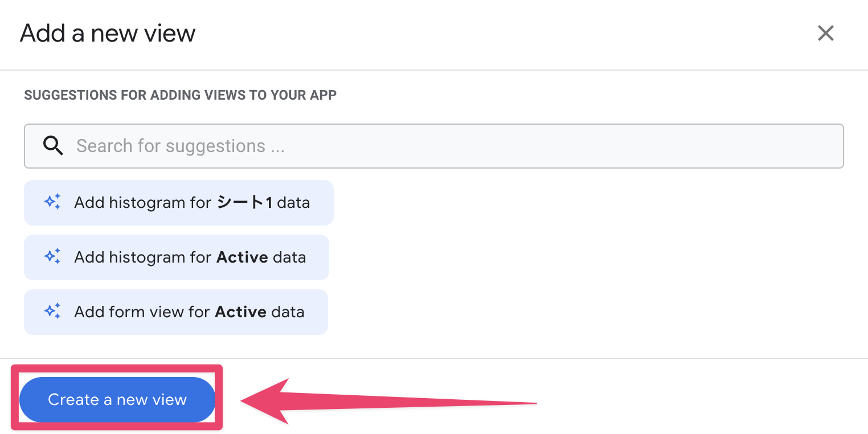Select Add histogram for シート1 data

pos(178,203)
